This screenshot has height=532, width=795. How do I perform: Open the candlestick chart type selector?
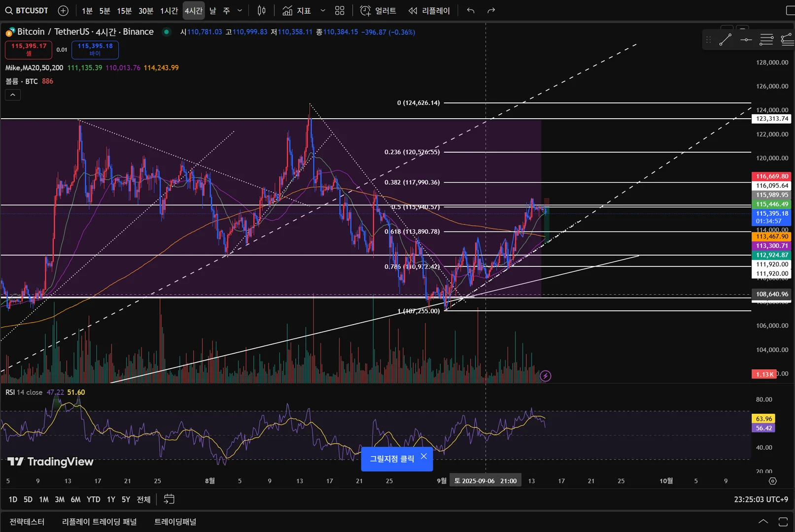(x=262, y=10)
